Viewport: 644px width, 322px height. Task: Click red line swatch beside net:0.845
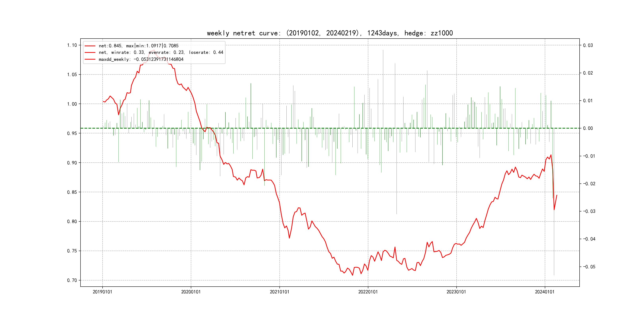[x=90, y=46]
